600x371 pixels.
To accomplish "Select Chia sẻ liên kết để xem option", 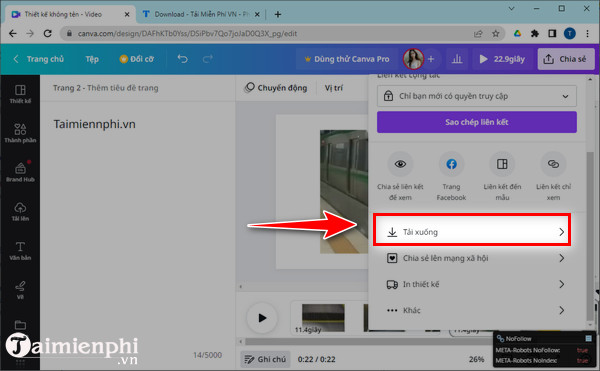I will 400,176.
